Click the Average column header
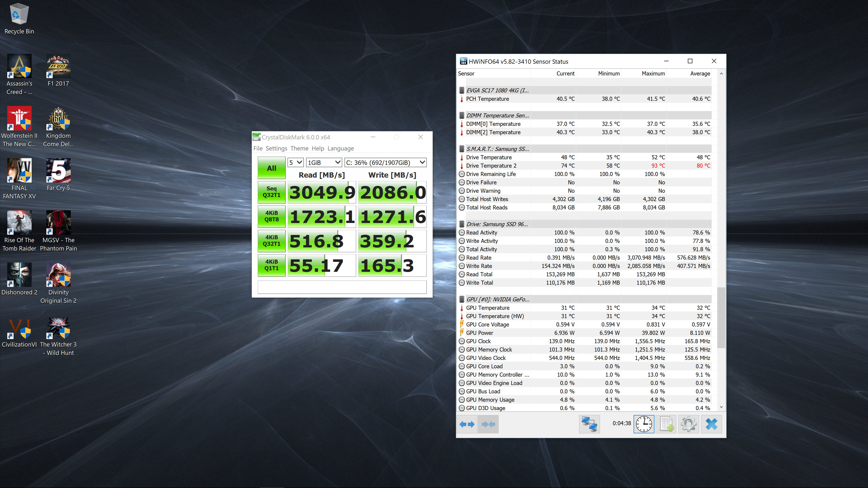The image size is (868, 488). [689, 73]
